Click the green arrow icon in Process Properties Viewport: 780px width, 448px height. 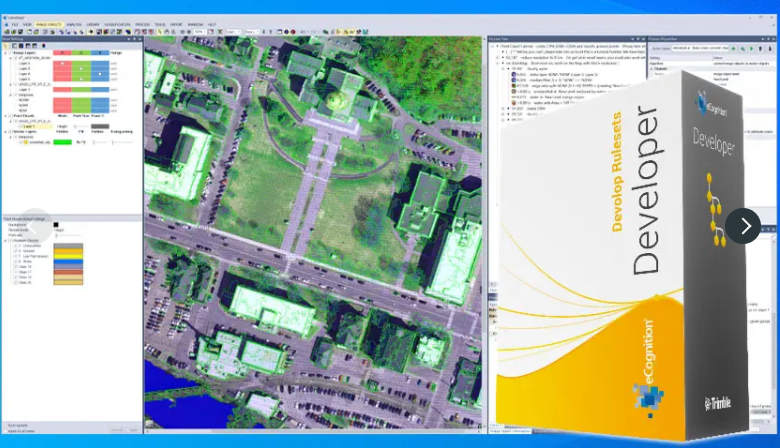[751, 48]
